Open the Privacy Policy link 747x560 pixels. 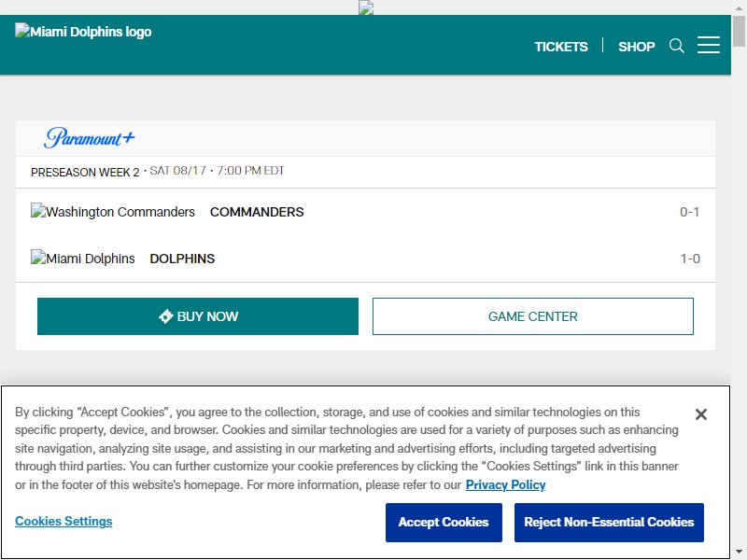tap(505, 484)
